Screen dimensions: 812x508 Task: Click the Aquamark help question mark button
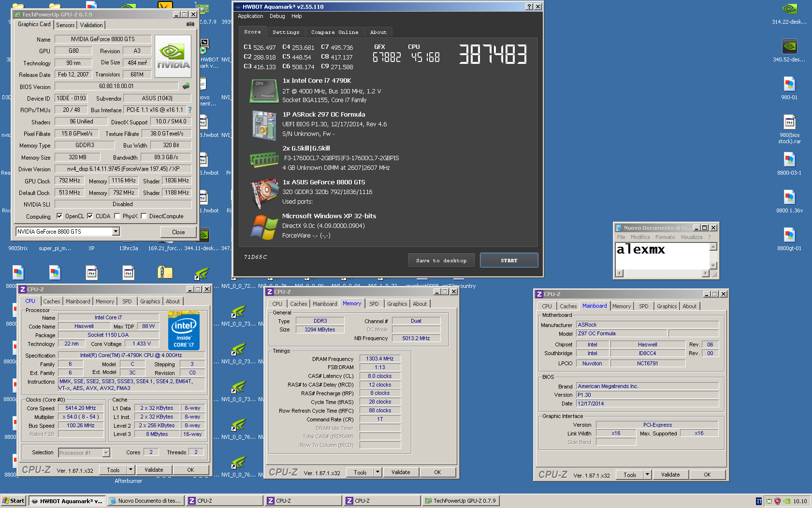click(529, 7)
